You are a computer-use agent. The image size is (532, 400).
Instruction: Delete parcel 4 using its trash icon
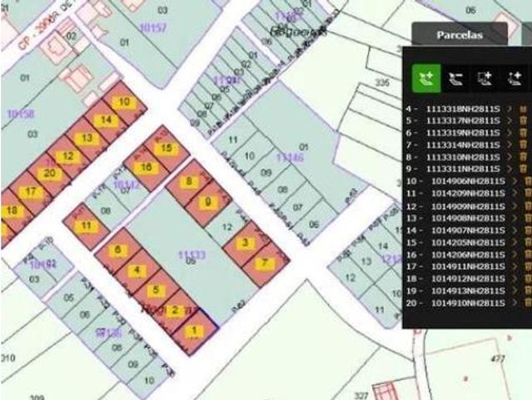click(x=523, y=109)
